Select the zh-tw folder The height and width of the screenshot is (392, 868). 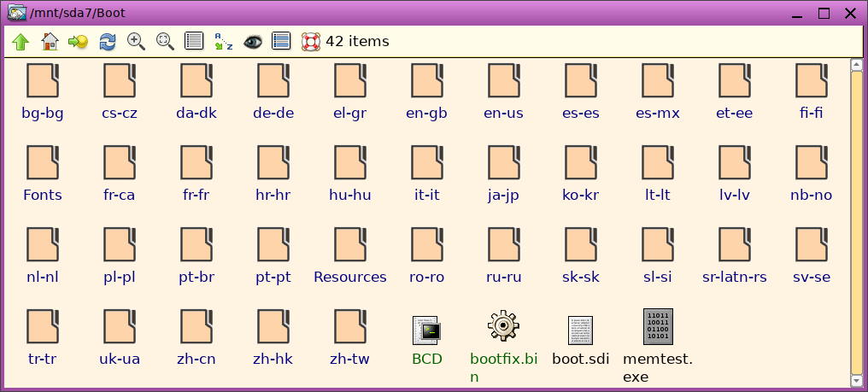(x=350, y=337)
